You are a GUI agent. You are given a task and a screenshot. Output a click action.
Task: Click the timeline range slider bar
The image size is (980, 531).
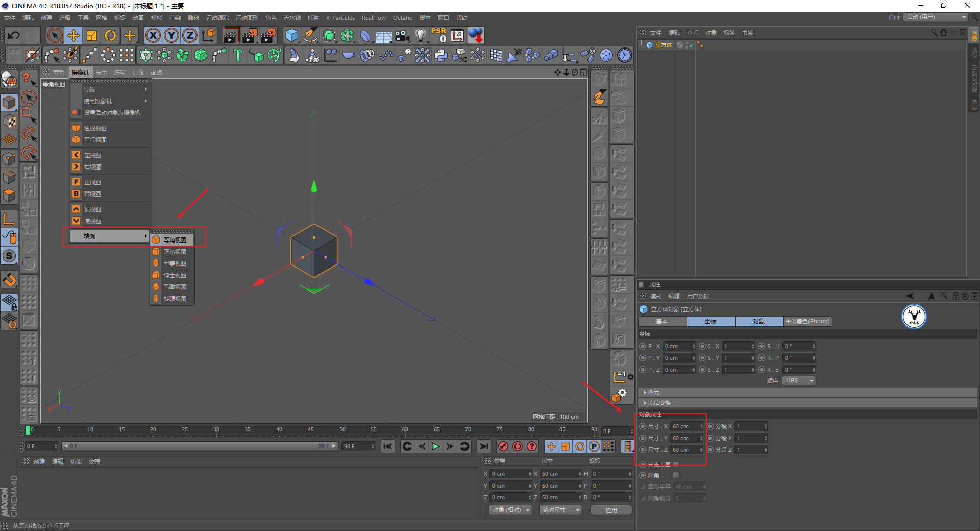tap(200, 446)
